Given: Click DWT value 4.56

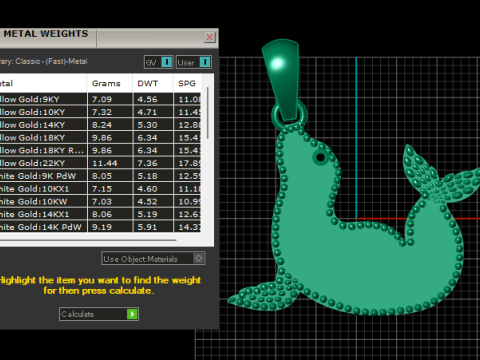Looking at the screenshot, I should [x=147, y=99].
